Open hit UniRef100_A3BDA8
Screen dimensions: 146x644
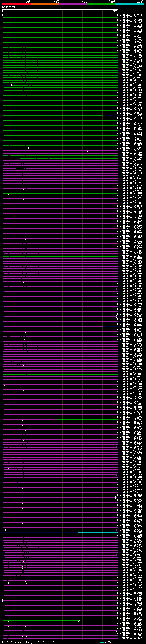[131, 306]
